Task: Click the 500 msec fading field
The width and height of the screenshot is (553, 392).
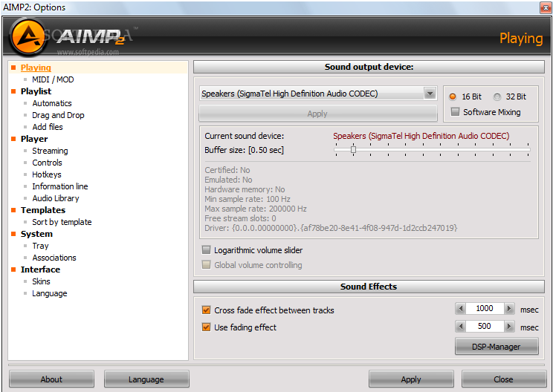Action: (x=485, y=326)
